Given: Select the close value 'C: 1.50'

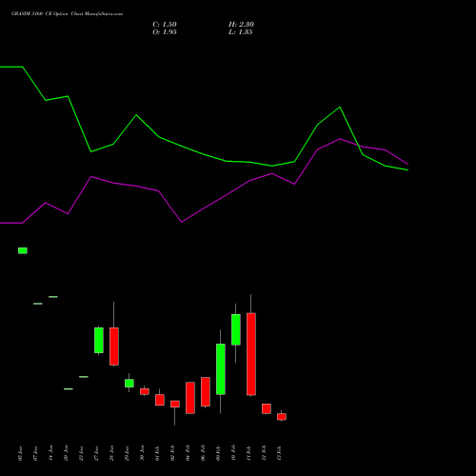Looking at the screenshot, I should tap(165, 25).
